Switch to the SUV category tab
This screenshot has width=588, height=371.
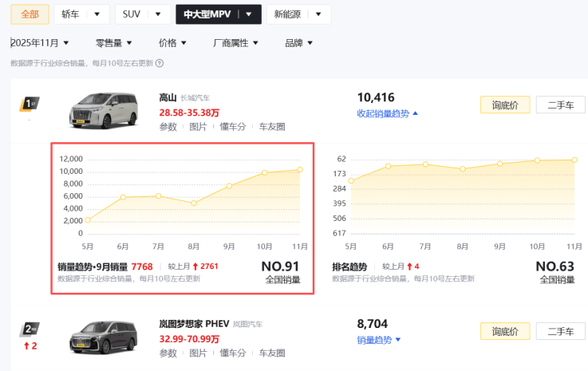click(132, 14)
